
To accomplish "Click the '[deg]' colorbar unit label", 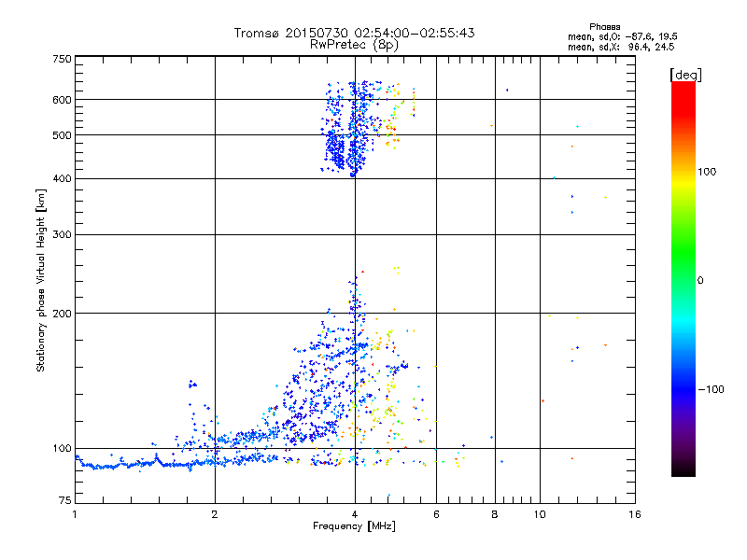I will [x=685, y=75].
